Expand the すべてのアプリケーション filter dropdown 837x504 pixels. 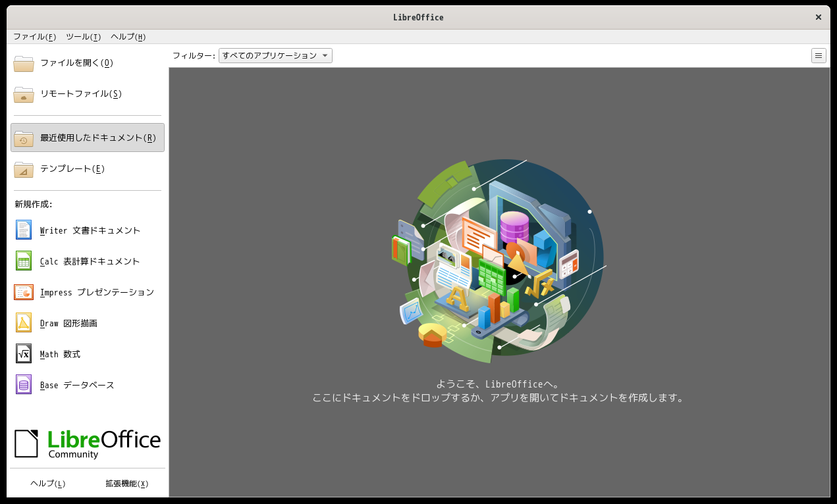click(x=275, y=56)
